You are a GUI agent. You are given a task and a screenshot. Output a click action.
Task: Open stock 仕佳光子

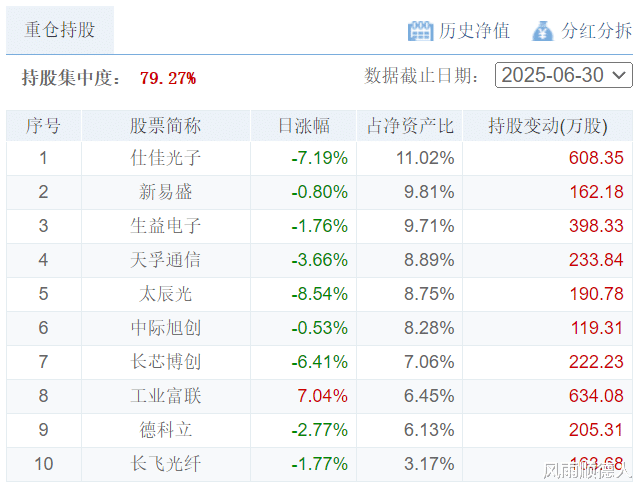[x=166, y=158]
